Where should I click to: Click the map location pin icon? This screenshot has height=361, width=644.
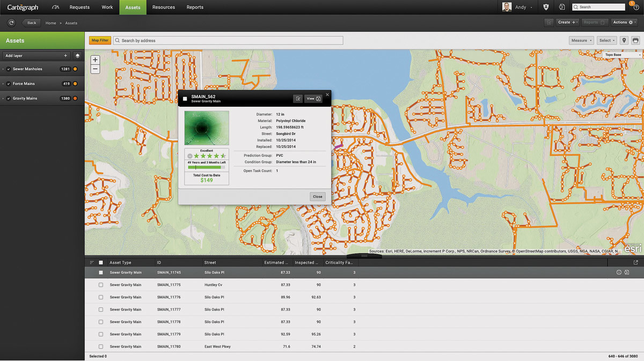click(624, 40)
